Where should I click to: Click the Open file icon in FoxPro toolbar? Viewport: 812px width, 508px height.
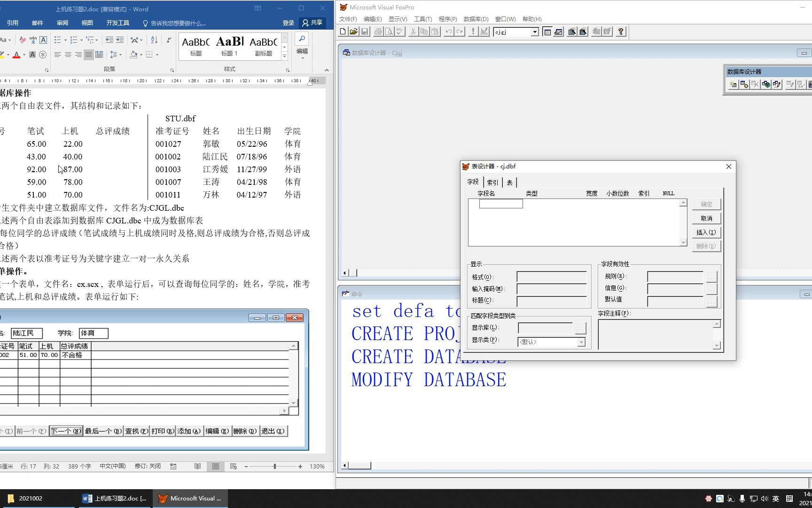[353, 32]
